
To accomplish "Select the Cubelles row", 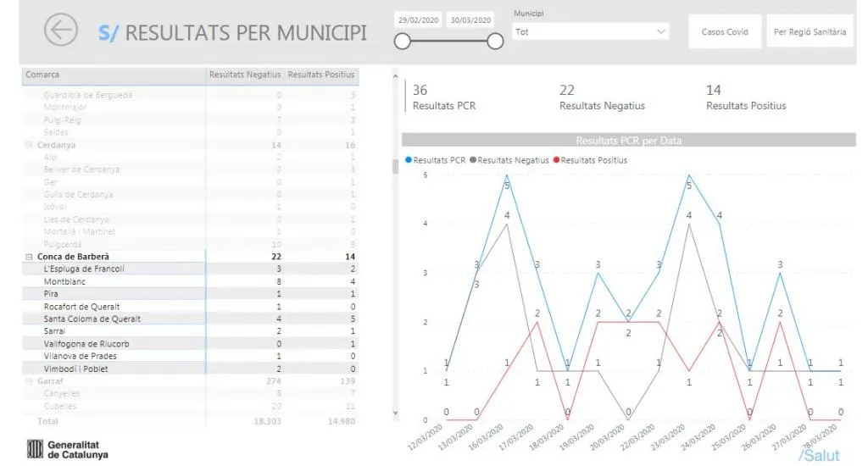I will [191, 406].
